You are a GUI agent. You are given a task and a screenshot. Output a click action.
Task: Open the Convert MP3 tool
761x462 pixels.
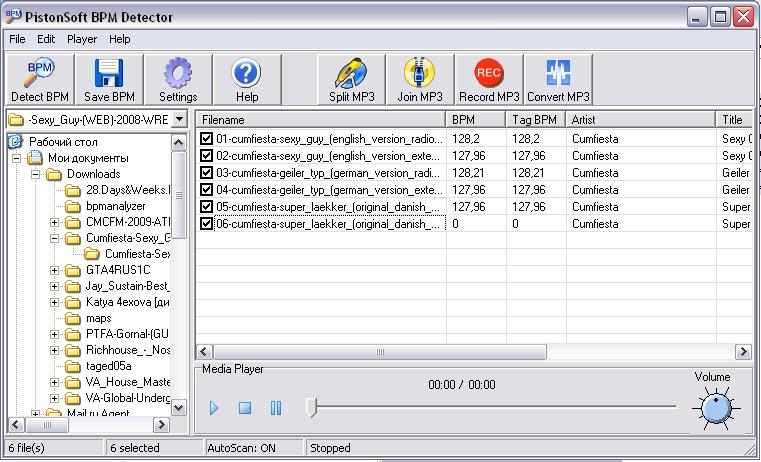pyautogui.click(x=558, y=80)
